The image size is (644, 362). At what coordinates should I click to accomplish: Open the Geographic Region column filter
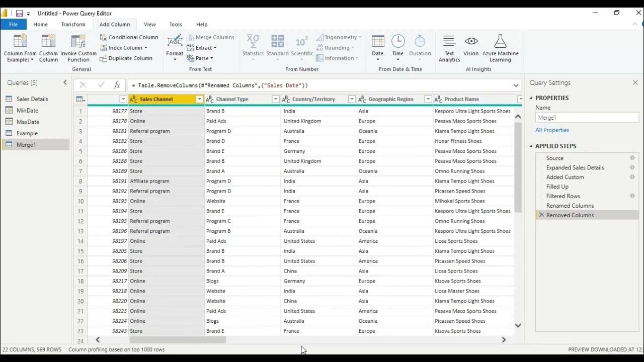click(x=428, y=99)
